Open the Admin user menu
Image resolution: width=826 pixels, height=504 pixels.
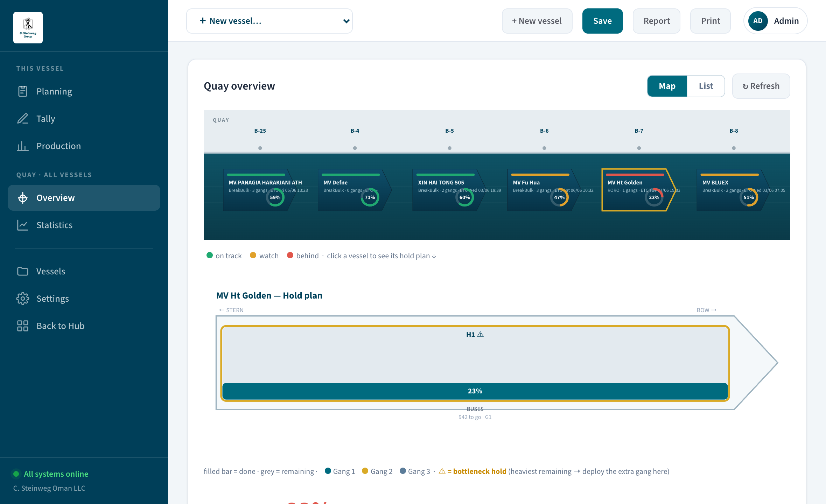[776, 21]
